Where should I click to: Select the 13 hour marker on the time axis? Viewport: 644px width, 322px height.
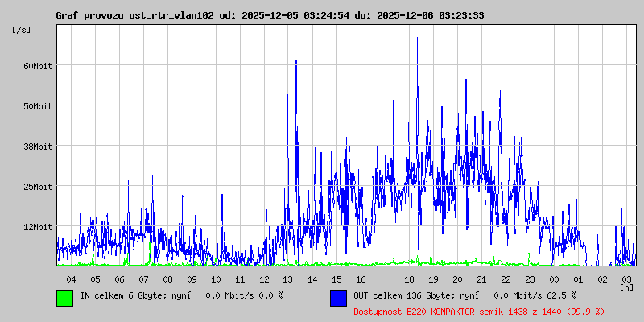tap(288, 279)
